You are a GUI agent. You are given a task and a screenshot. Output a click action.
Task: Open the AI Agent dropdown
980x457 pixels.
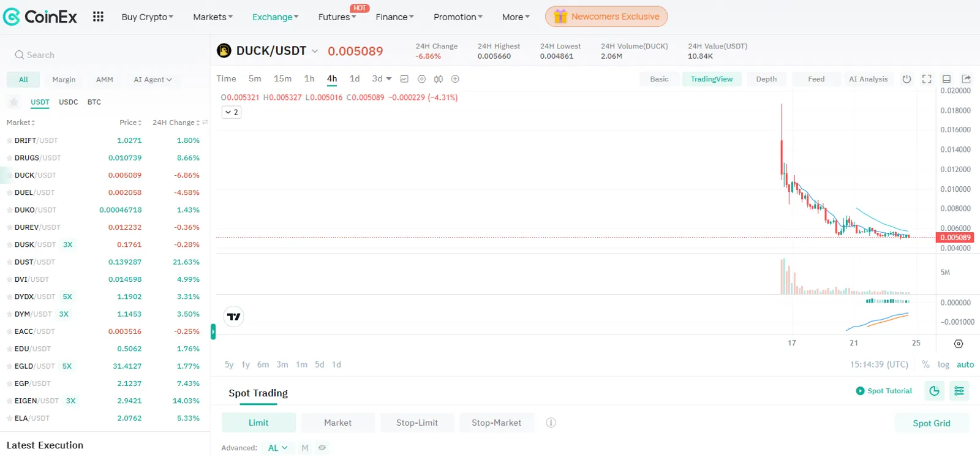[153, 80]
